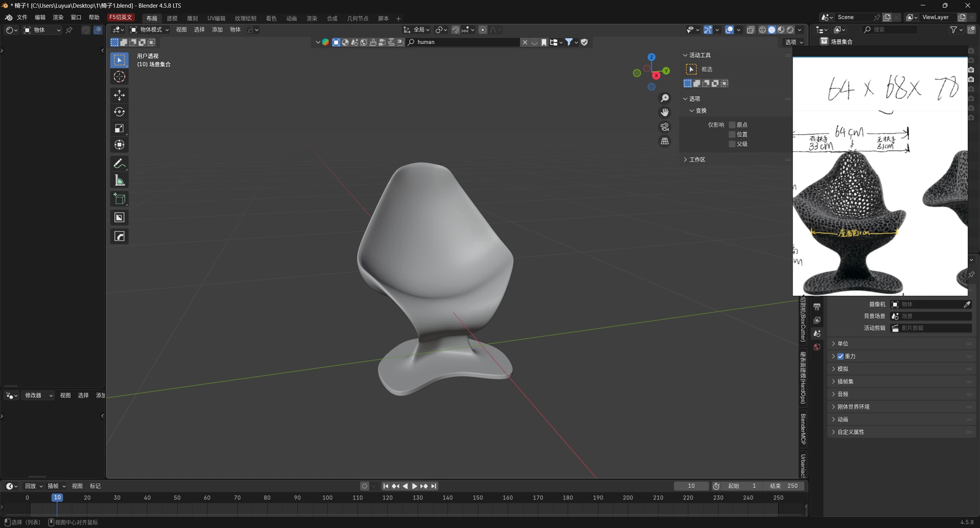Image resolution: width=980 pixels, height=528 pixels.
Task: Switch to the 雕刻 workspace tab
Action: click(192, 18)
